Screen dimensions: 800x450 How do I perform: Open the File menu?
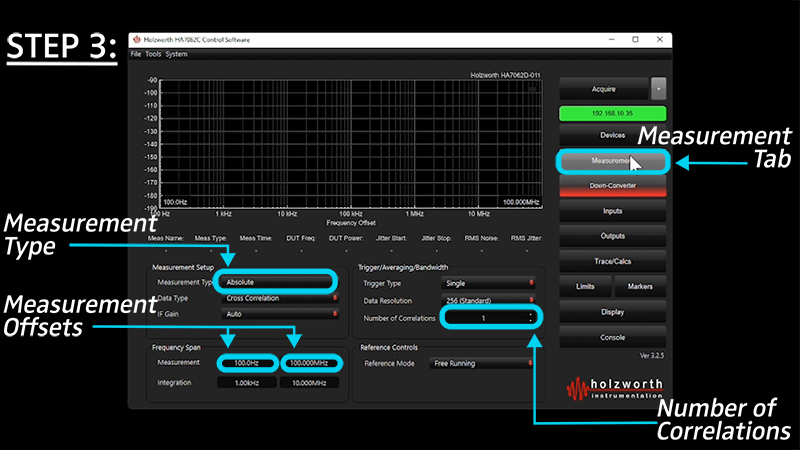136,54
